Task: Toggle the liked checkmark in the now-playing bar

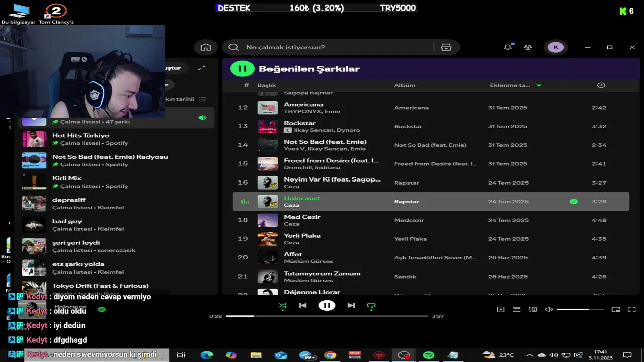Action: pos(102,309)
